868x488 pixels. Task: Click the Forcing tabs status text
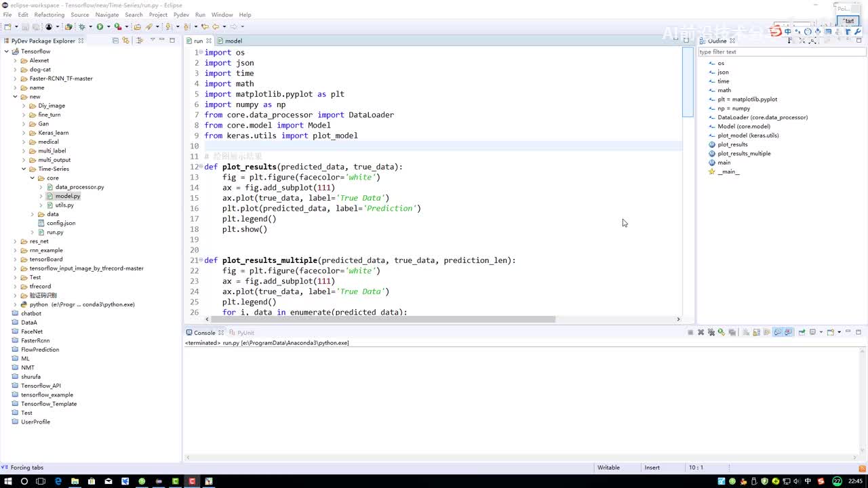(26, 468)
